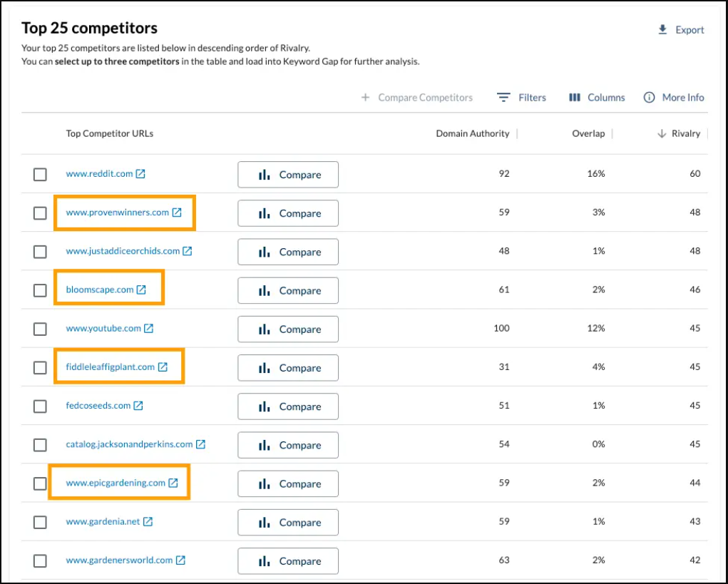Compare gardenia.net via its button
This screenshot has width=728, height=584.
click(288, 522)
